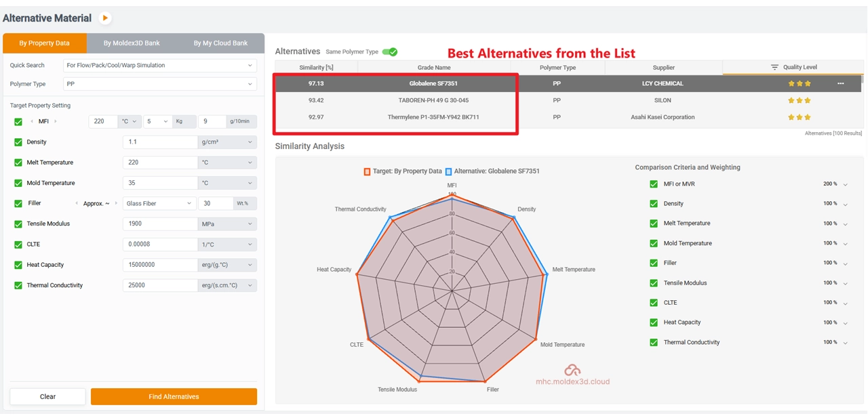The height and width of the screenshot is (420, 868).
Task: Switch to the By Moldex3D Bank tab
Action: click(x=132, y=43)
